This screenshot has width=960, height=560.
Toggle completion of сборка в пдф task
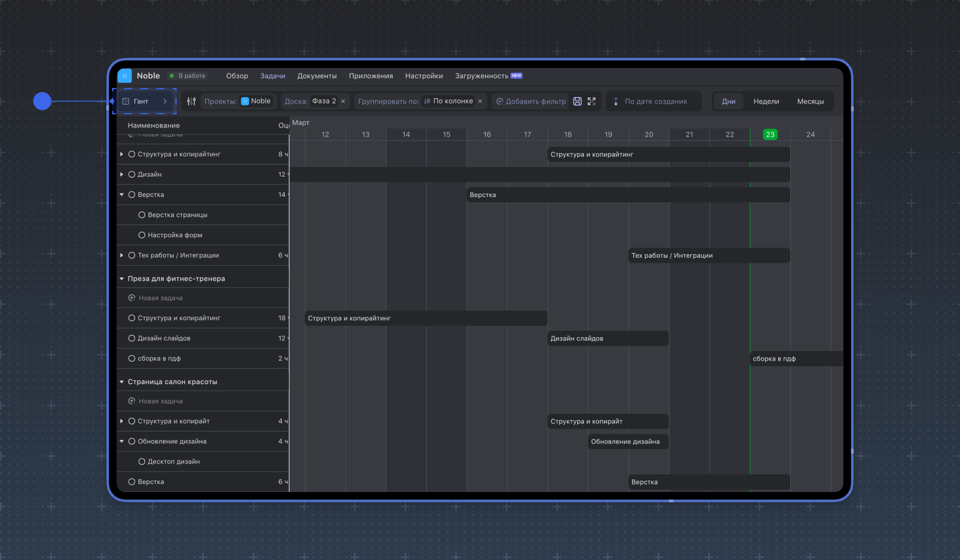click(x=132, y=358)
